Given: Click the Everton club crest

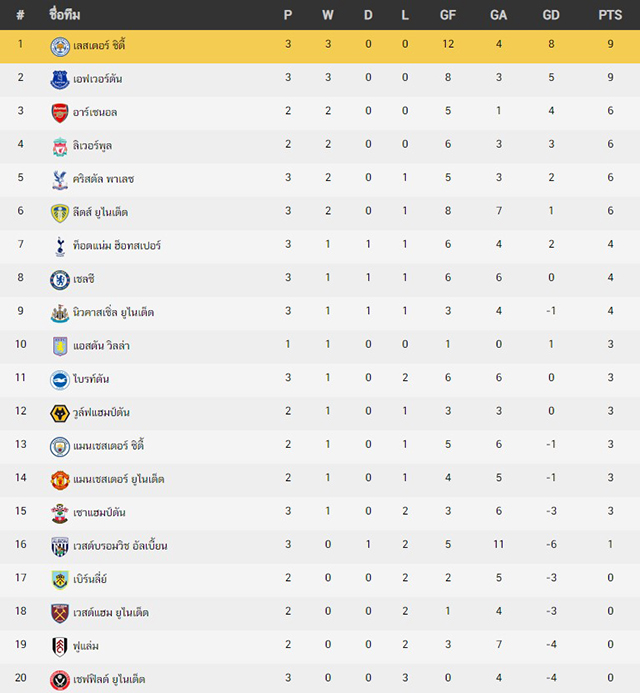Looking at the screenshot, I should [60, 80].
